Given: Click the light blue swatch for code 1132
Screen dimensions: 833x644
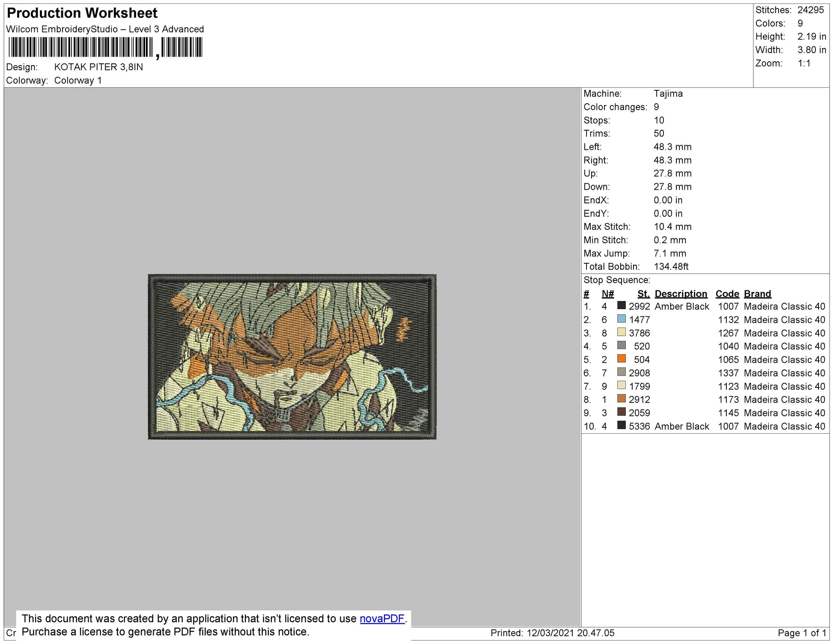Looking at the screenshot, I should pos(621,319).
